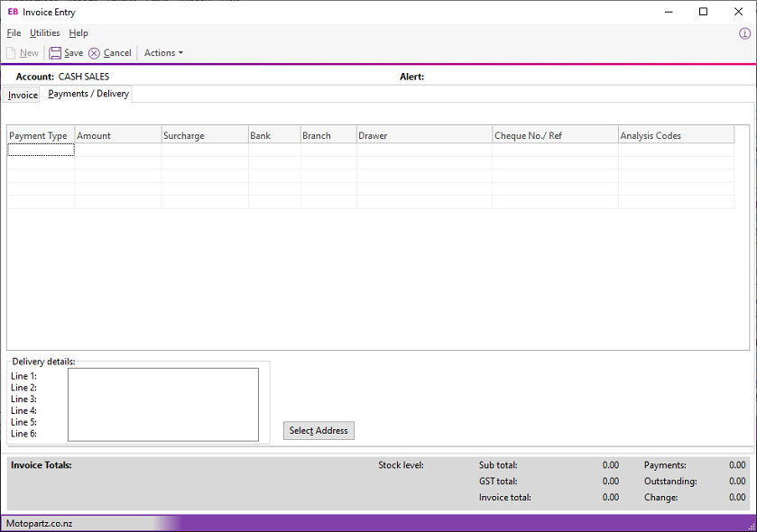Click the Account: label
This screenshot has width=757, height=532.
[35, 77]
